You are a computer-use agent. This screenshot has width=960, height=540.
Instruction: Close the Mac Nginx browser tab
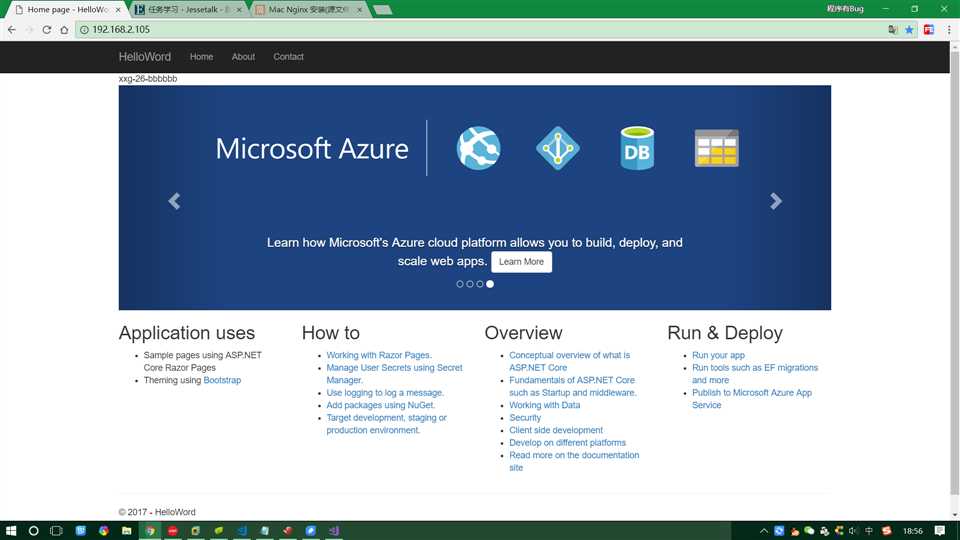tap(359, 10)
